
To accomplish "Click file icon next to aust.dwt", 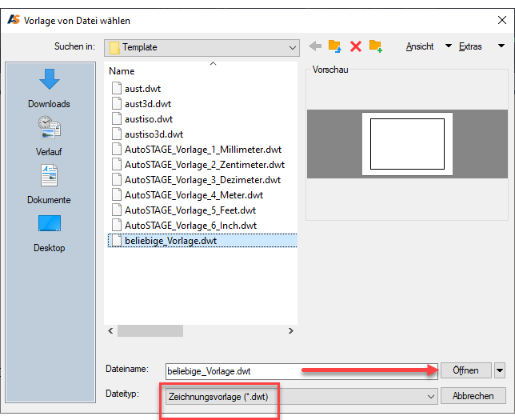I will pos(116,89).
